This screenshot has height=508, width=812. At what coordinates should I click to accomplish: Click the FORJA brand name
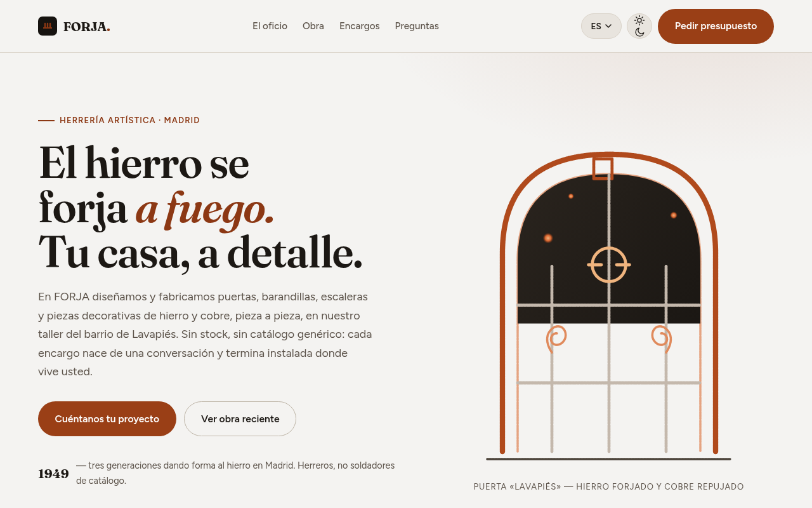[87, 27]
